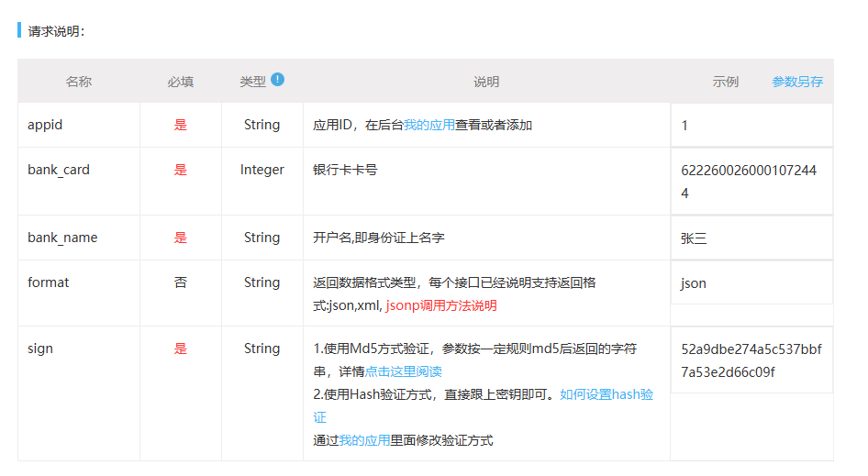Select the appid parameter name
Image resolution: width=868 pixels, height=476 pixels.
45,125
